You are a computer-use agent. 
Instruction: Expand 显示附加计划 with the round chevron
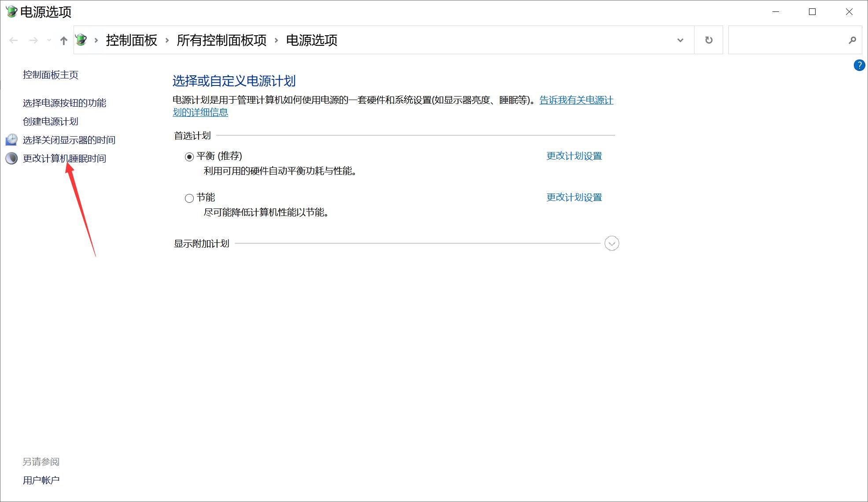(x=612, y=243)
